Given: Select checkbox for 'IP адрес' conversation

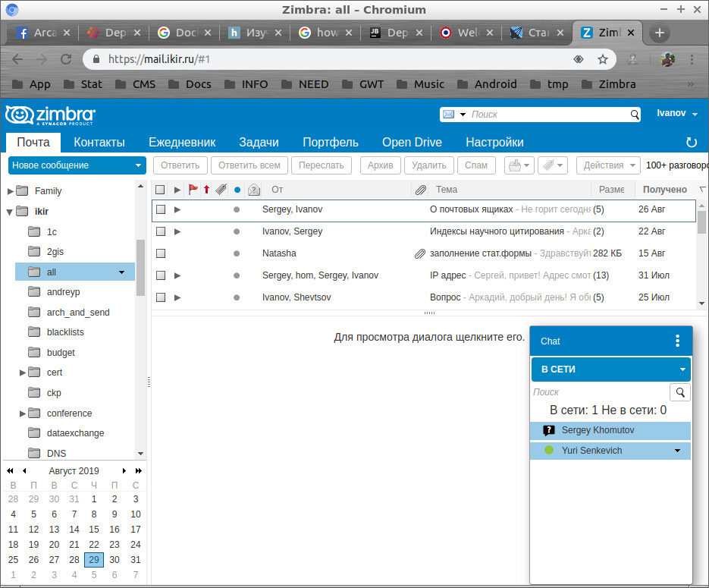Looking at the screenshot, I should [x=160, y=275].
